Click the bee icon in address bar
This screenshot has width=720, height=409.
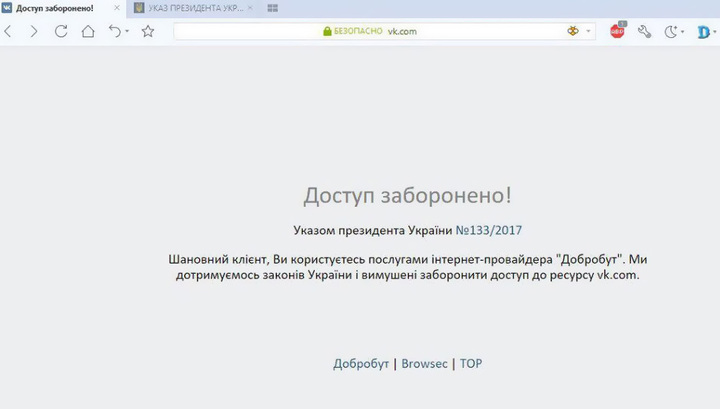(x=573, y=31)
